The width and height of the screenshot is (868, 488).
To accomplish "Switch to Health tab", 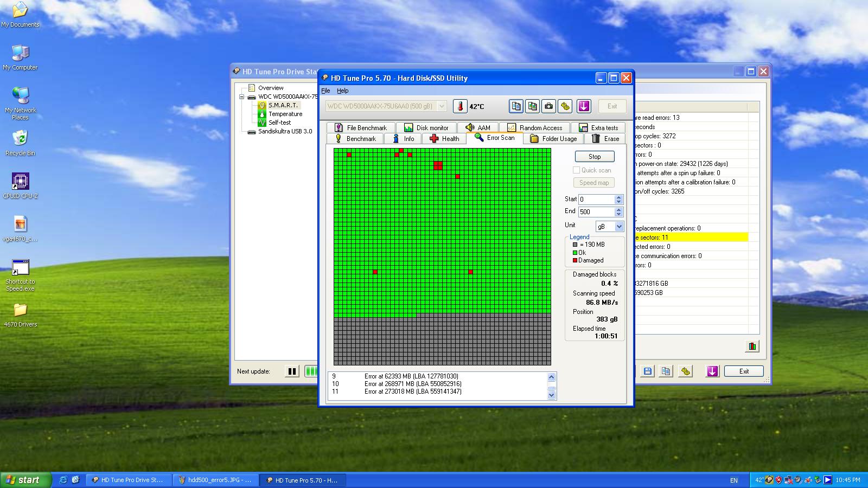I will click(444, 139).
